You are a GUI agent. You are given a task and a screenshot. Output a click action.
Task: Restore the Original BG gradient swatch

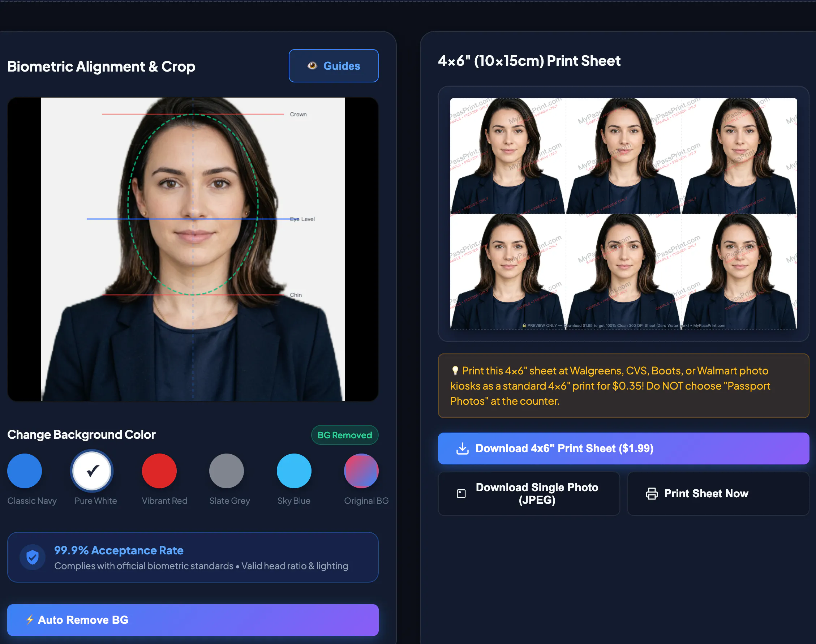tap(361, 471)
